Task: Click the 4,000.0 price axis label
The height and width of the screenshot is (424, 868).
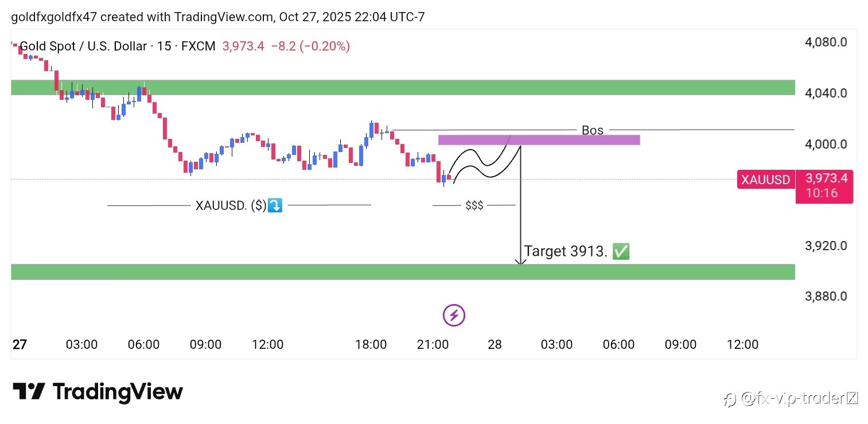Action: click(x=826, y=144)
